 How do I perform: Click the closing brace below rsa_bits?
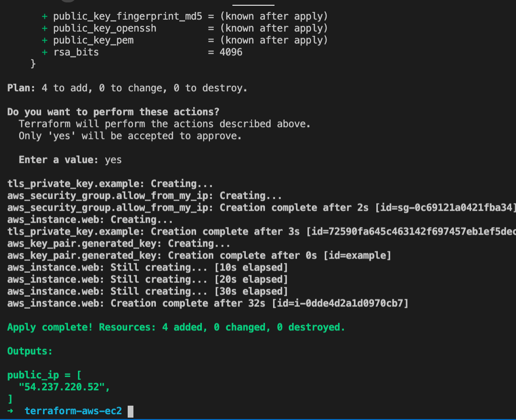[x=33, y=64]
